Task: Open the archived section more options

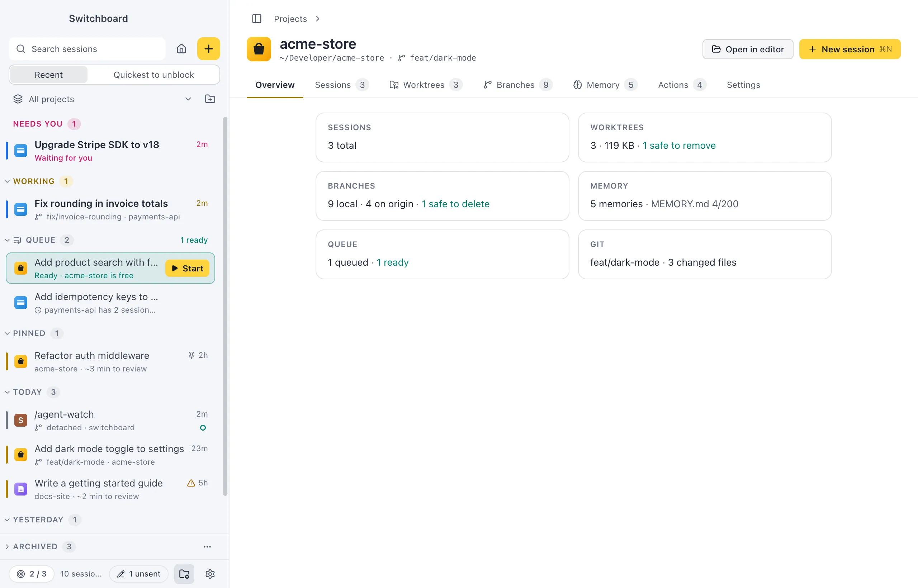Action: [207, 546]
